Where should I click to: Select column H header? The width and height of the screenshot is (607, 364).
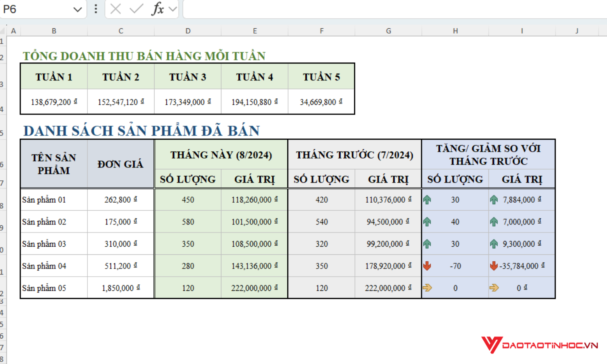click(455, 31)
